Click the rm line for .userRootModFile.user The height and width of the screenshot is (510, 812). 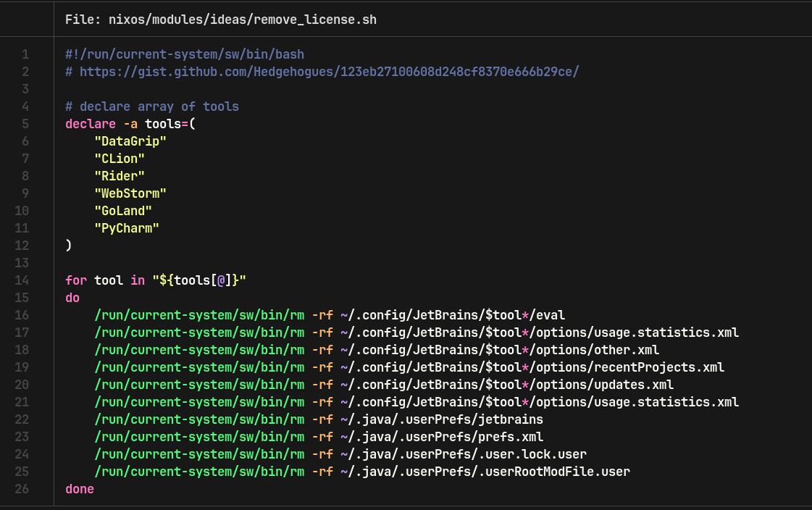point(362,472)
